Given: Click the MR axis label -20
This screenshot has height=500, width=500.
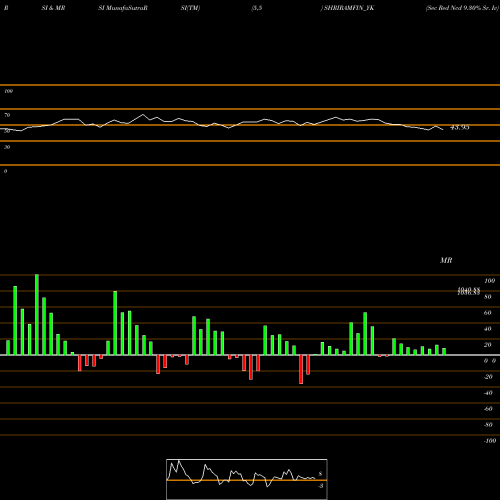Looking at the screenshot, I should [x=488, y=377].
